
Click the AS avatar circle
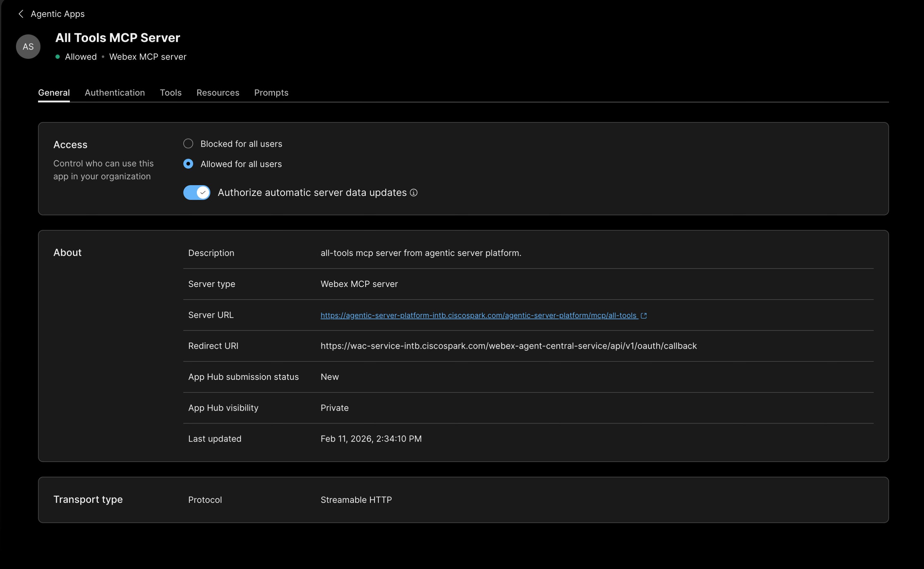(28, 47)
